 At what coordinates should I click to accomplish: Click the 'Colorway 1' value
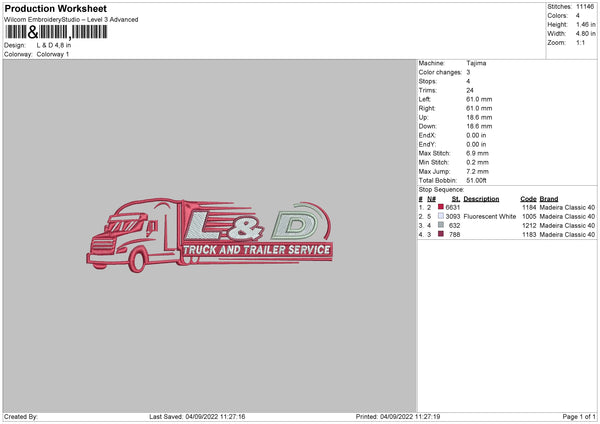point(53,54)
